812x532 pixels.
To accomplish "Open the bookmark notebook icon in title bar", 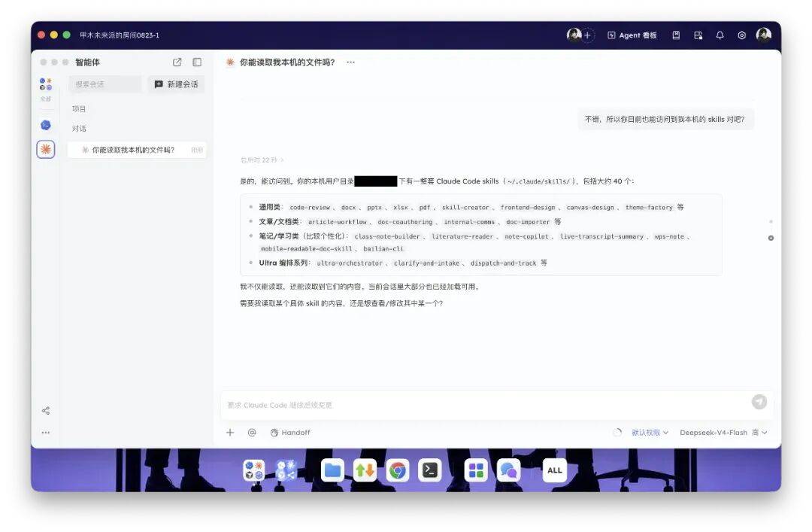I will (676, 35).
